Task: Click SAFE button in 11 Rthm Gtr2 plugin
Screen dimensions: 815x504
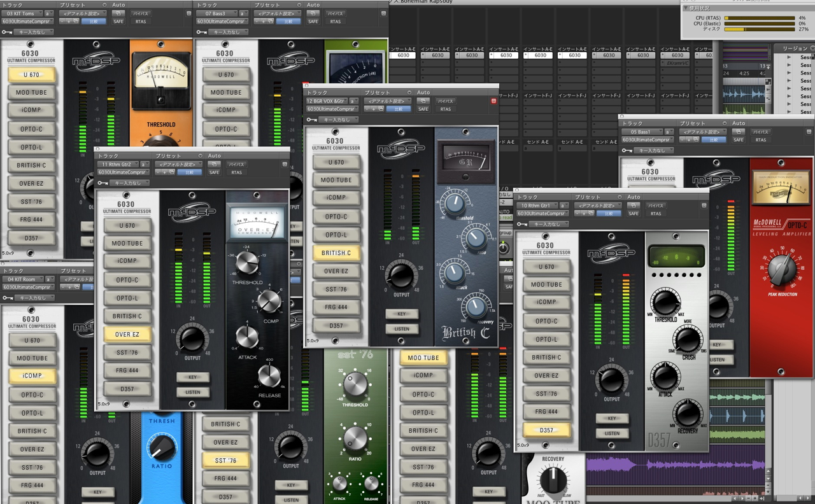Action: pyautogui.click(x=215, y=172)
